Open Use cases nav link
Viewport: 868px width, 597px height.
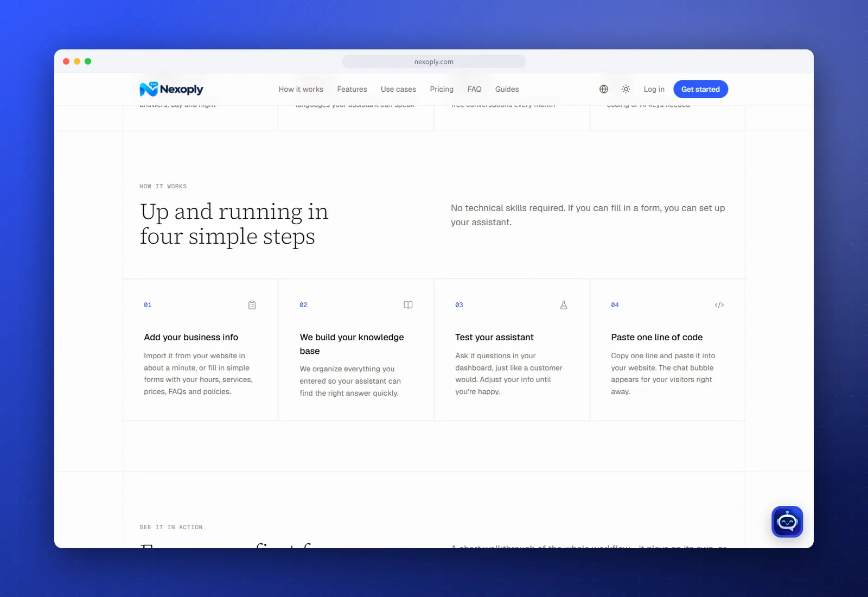pos(398,89)
